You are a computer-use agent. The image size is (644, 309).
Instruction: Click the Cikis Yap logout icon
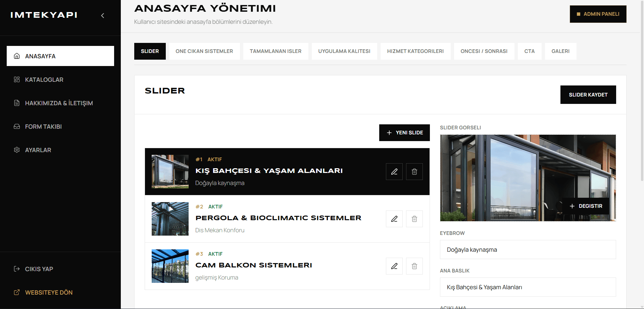coord(17,269)
